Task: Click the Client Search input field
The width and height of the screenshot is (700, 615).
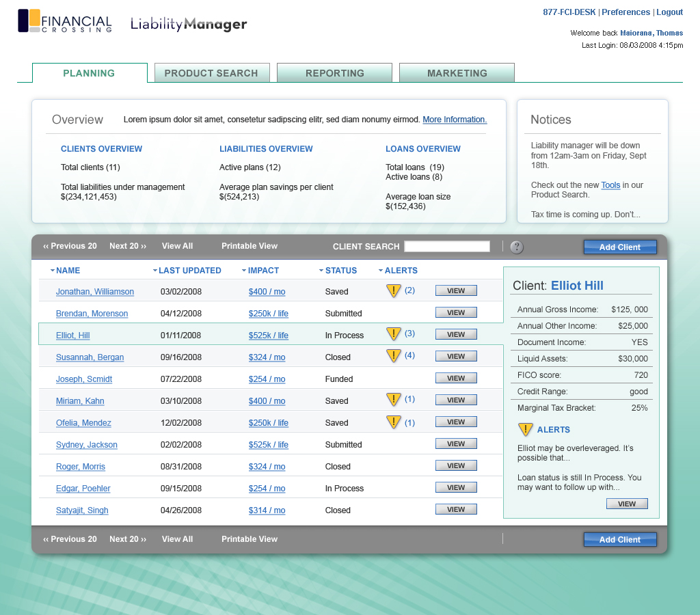Action: [x=447, y=247]
